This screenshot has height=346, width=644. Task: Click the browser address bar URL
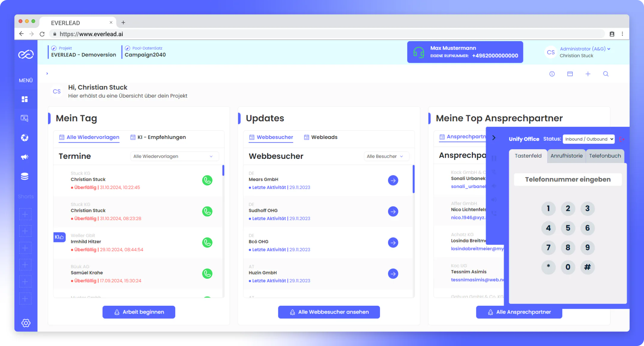(x=91, y=34)
